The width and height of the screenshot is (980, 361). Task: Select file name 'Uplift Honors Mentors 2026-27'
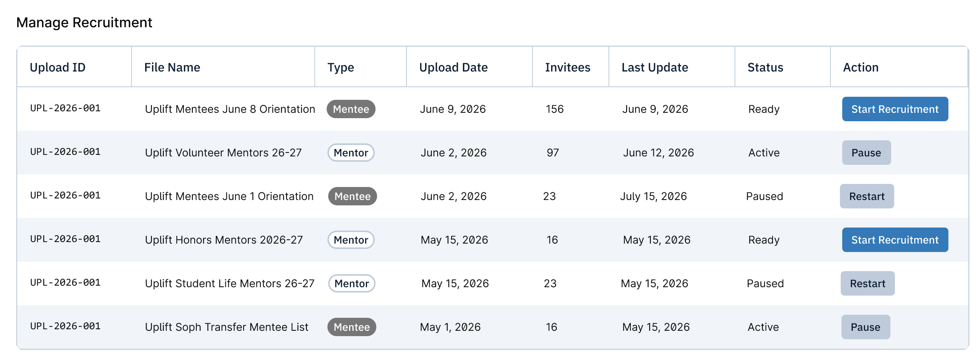point(224,240)
